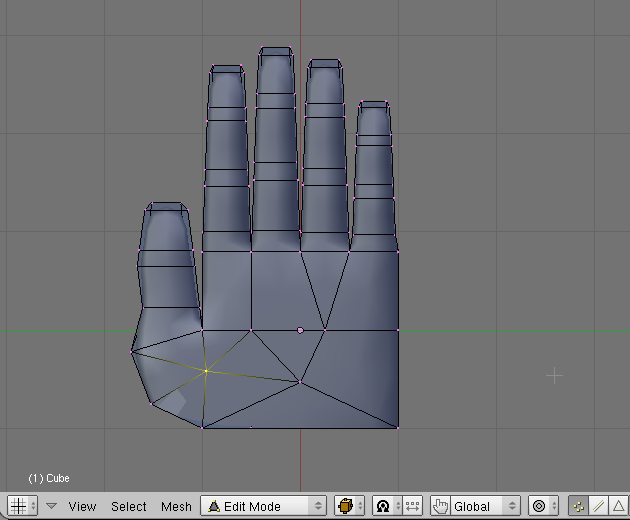Click the 3D cursor crosshair
The image size is (630, 520).
pos(554,376)
